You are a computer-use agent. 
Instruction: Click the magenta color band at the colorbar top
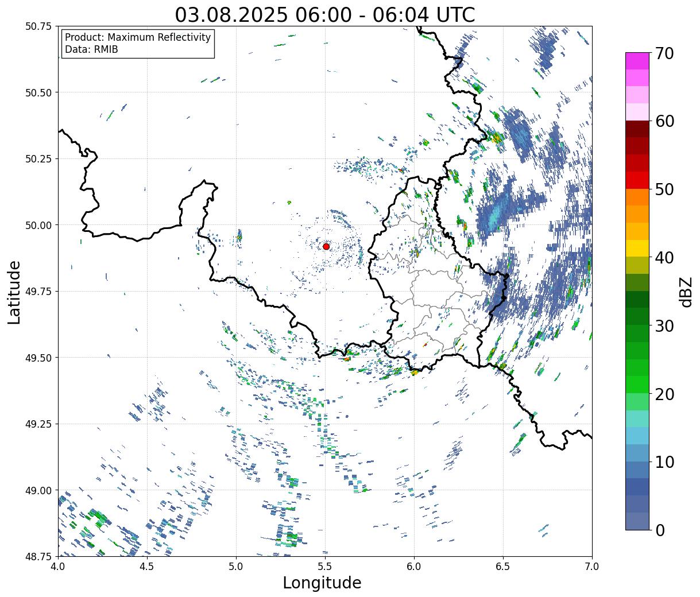coord(637,61)
